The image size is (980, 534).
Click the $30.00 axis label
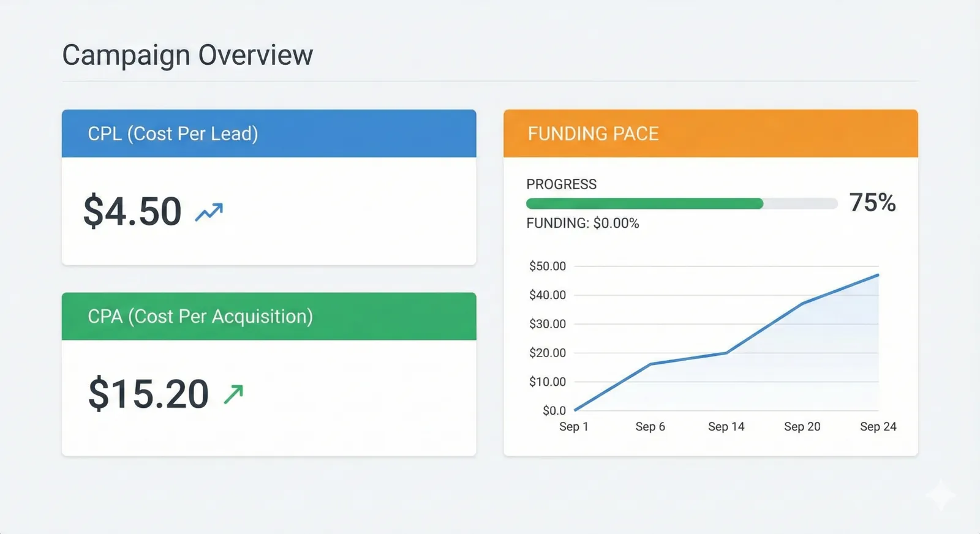tap(548, 324)
